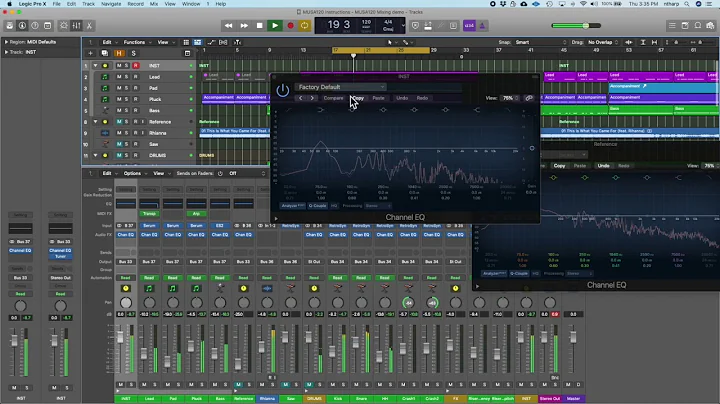Toggle the Mixer faders icon
Image resolution: width=720 pixels, height=404 pixels.
(77, 26)
